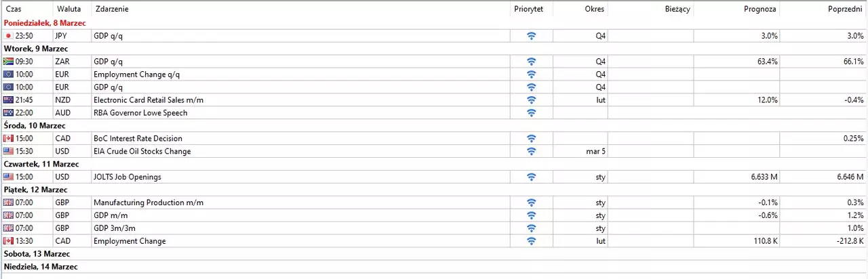Click priority icon for GDP 3m/3m row
This screenshot has width=868, height=279.
coord(532,229)
